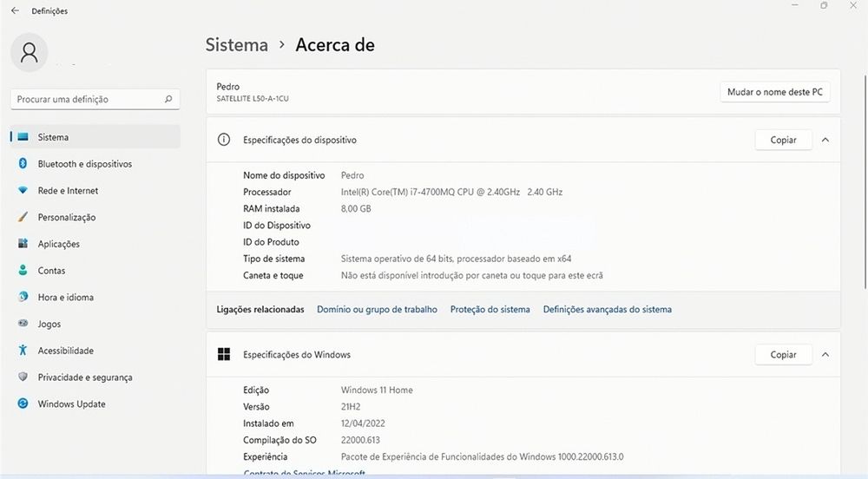Open the Contas settings page

click(51, 271)
